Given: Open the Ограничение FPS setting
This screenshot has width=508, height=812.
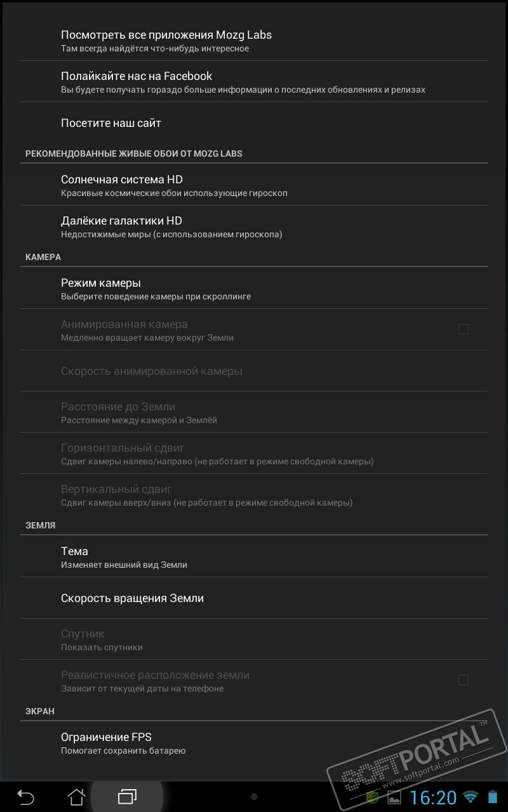Looking at the screenshot, I should tap(254, 742).
